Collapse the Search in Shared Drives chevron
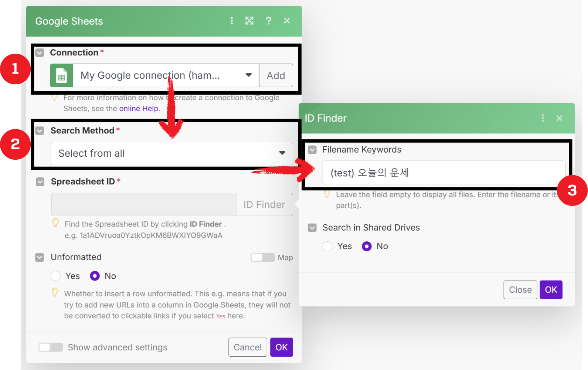 point(312,228)
